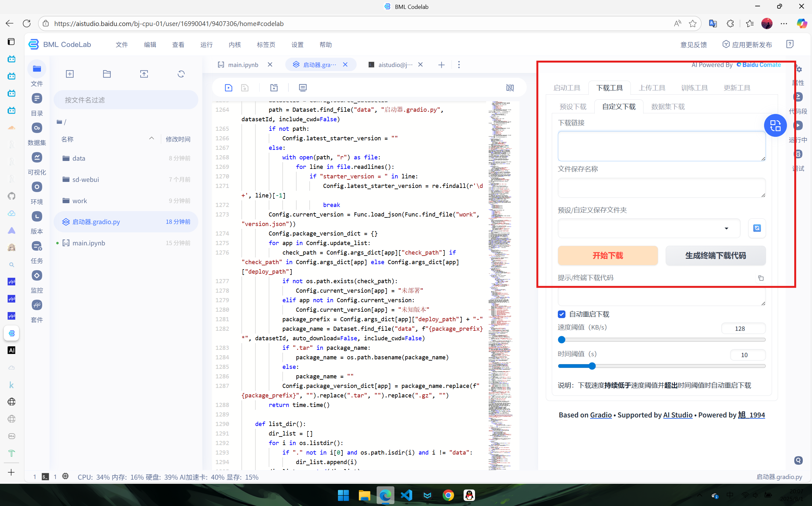This screenshot has height=506, width=812.
Task: Toggle the 名称 column sort arrow
Action: tap(151, 138)
